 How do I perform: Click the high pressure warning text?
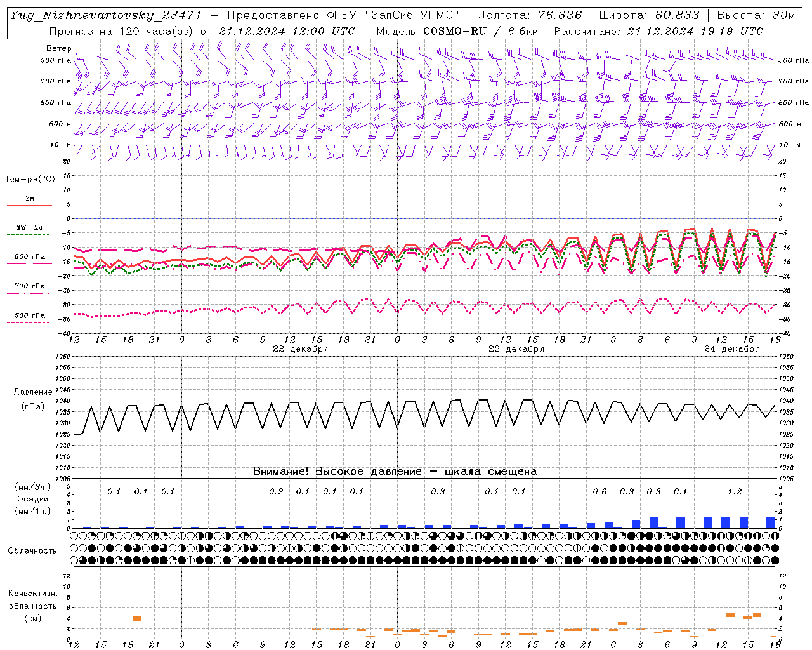[395, 472]
